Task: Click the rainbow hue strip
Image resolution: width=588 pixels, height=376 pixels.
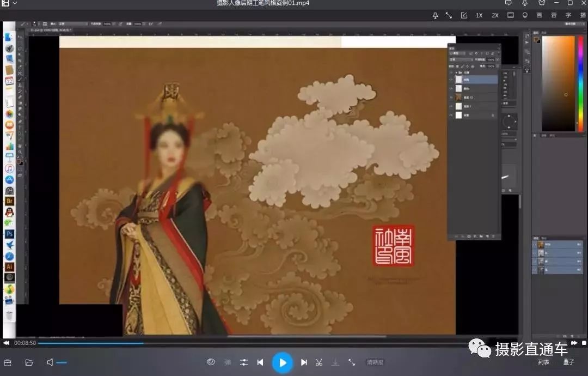Action: (x=581, y=83)
